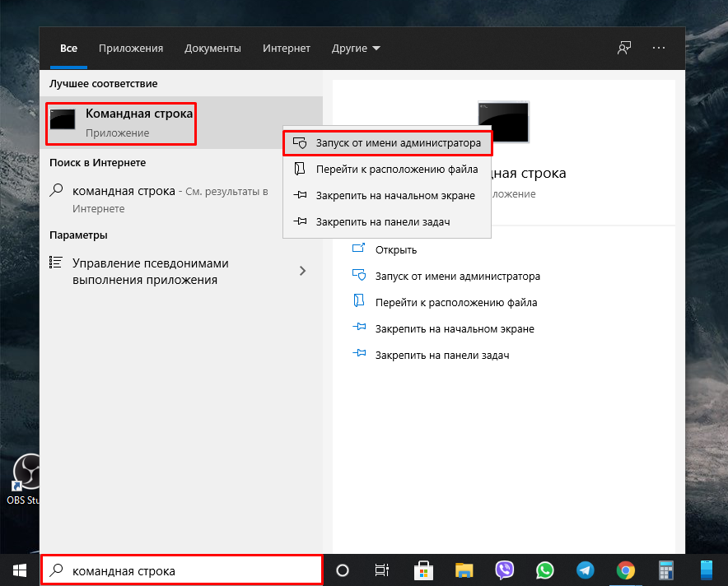
Task: Click pin icon beside Закрепить на панели задач in context menu
Action: [x=300, y=221]
